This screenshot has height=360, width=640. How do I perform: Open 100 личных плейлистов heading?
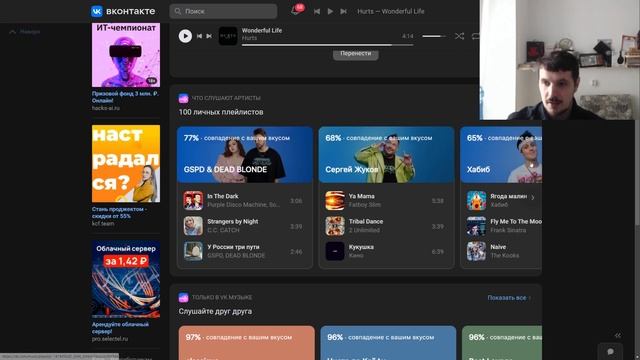[221, 112]
